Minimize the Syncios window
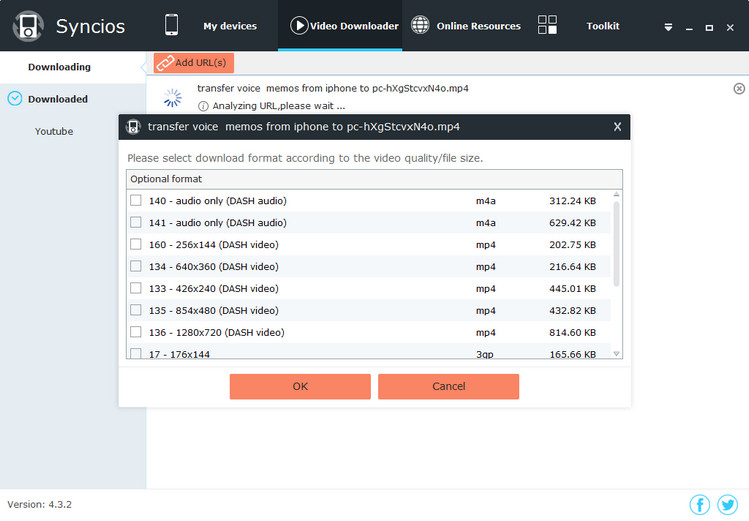749x521 pixels. pyautogui.click(x=689, y=29)
